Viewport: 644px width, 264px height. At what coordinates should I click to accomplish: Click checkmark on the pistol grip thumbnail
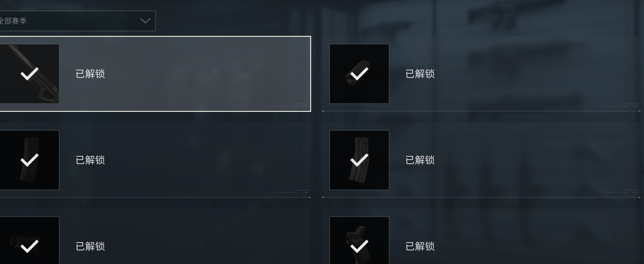click(x=359, y=246)
